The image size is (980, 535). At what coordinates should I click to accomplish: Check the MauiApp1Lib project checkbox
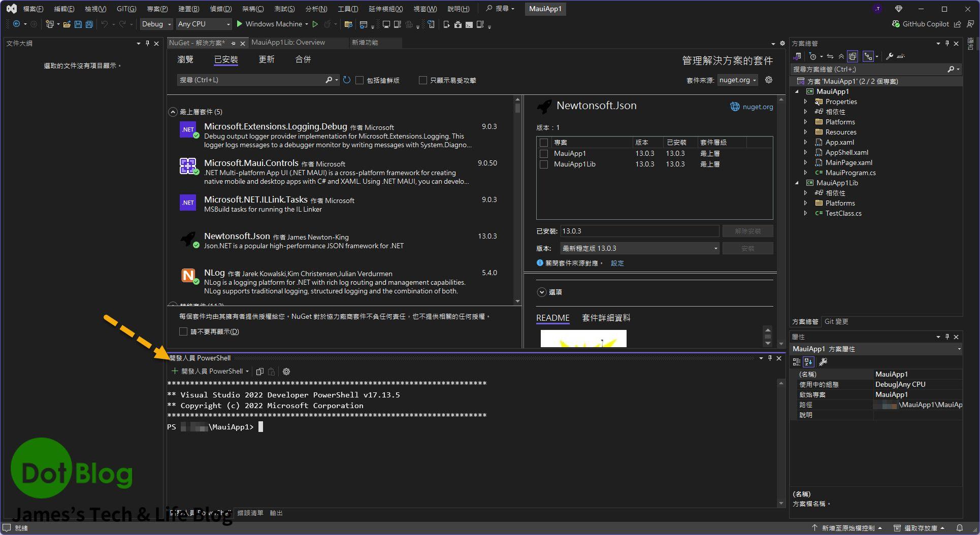coord(544,164)
